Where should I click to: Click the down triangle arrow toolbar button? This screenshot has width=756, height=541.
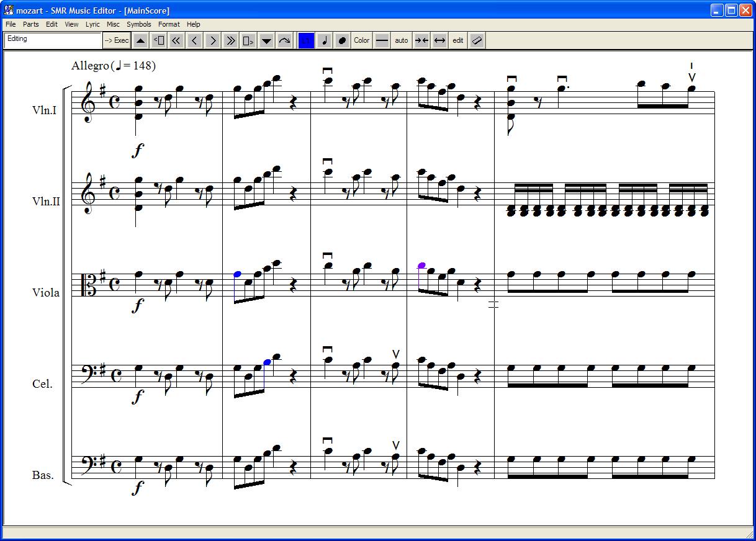pos(266,40)
